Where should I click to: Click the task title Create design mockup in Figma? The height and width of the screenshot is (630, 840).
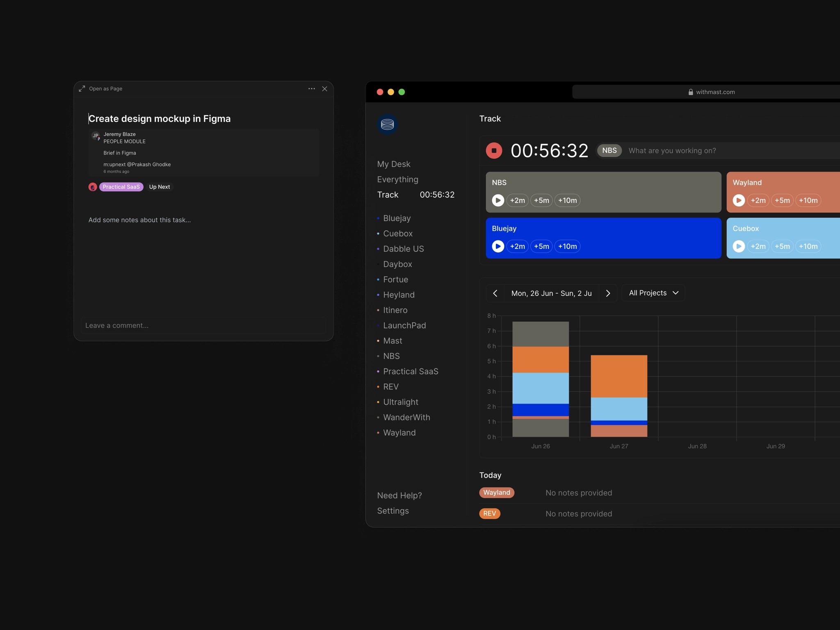click(160, 119)
